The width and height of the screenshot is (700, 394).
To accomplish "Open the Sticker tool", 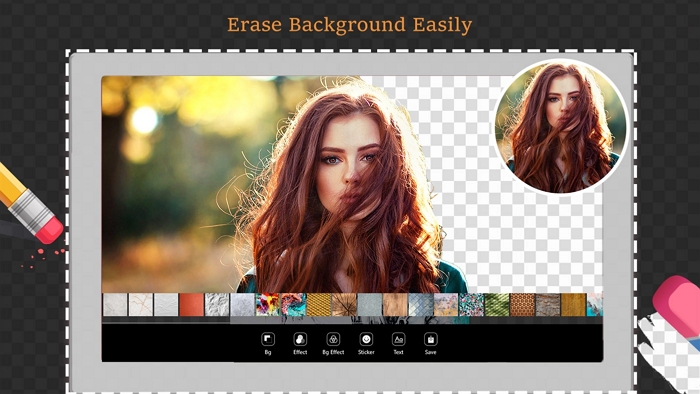I will click(366, 344).
